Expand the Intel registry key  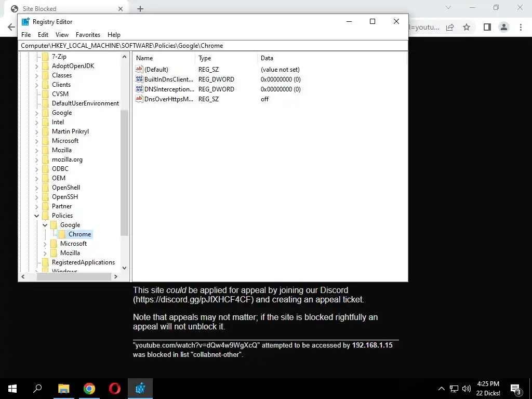click(37, 123)
